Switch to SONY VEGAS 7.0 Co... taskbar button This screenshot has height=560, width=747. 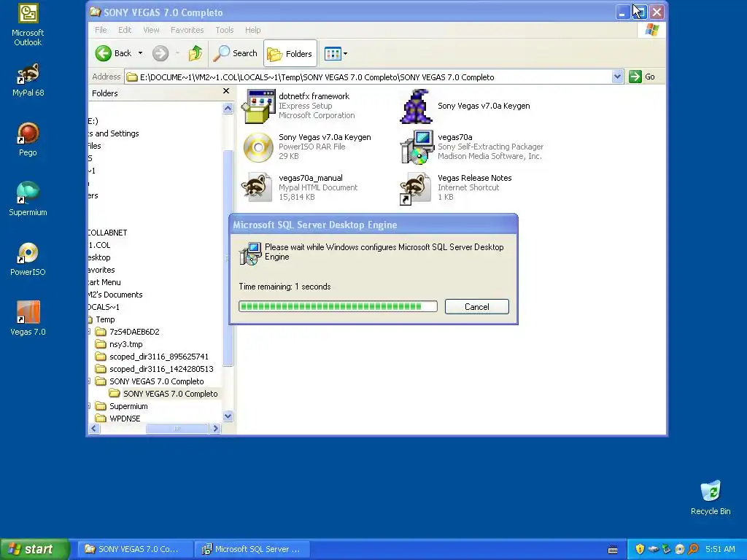coord(135,549)
